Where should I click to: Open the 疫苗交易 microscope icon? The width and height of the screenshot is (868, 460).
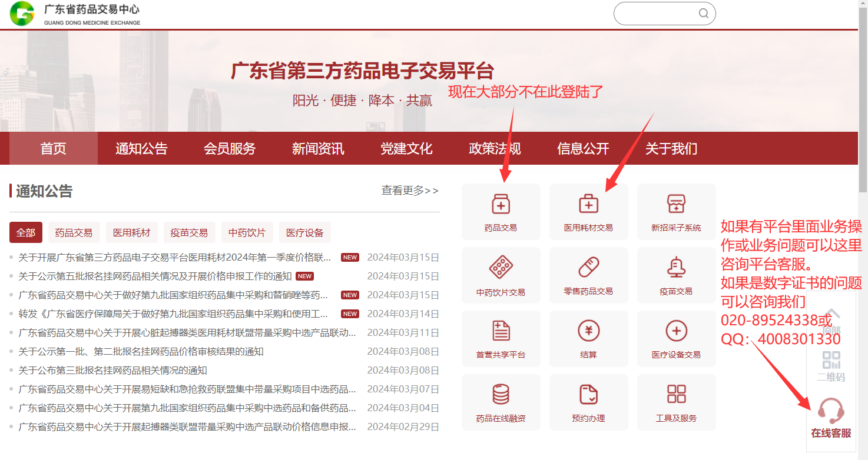[x=676, y=268]
